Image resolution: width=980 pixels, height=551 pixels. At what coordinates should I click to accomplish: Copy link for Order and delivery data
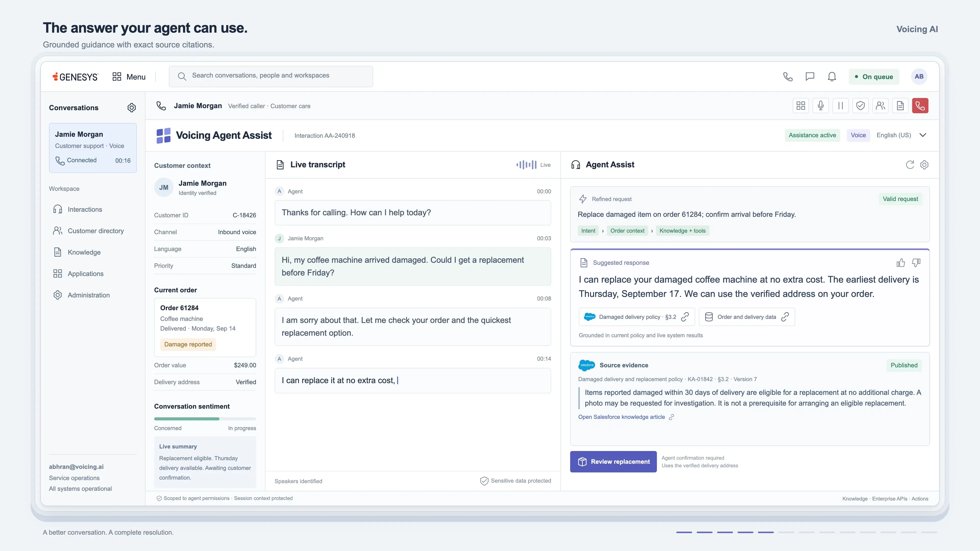(785, 317)
